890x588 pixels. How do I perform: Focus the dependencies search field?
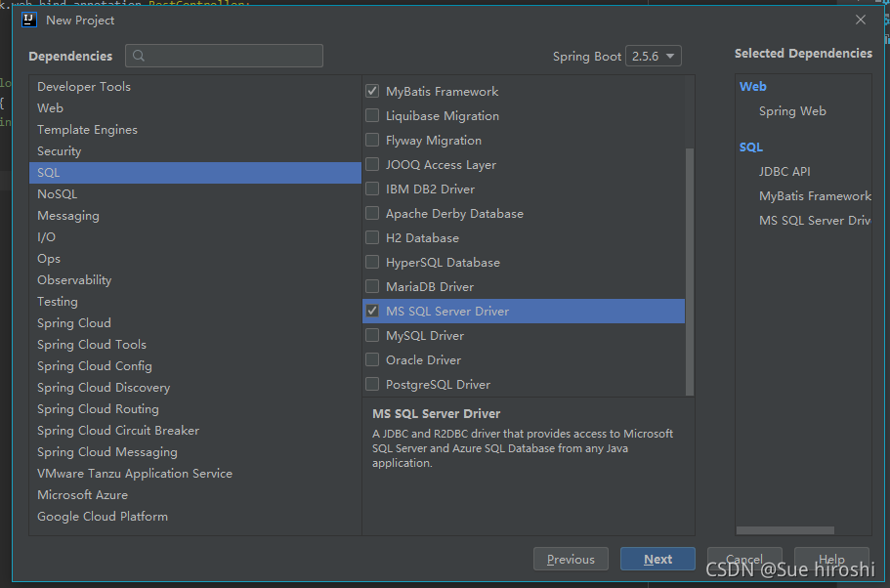(224, 56)
